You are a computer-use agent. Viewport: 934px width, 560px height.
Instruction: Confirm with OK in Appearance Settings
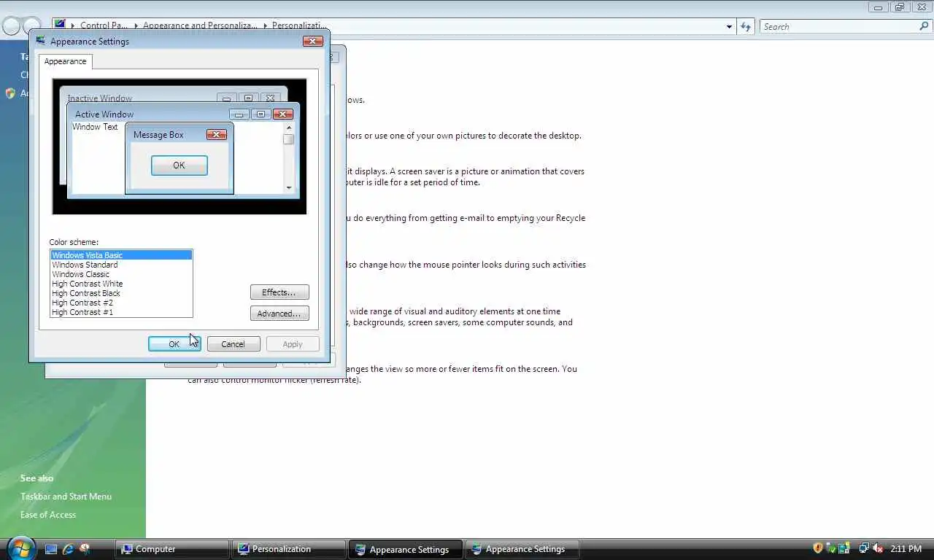[x=174, y=344]
